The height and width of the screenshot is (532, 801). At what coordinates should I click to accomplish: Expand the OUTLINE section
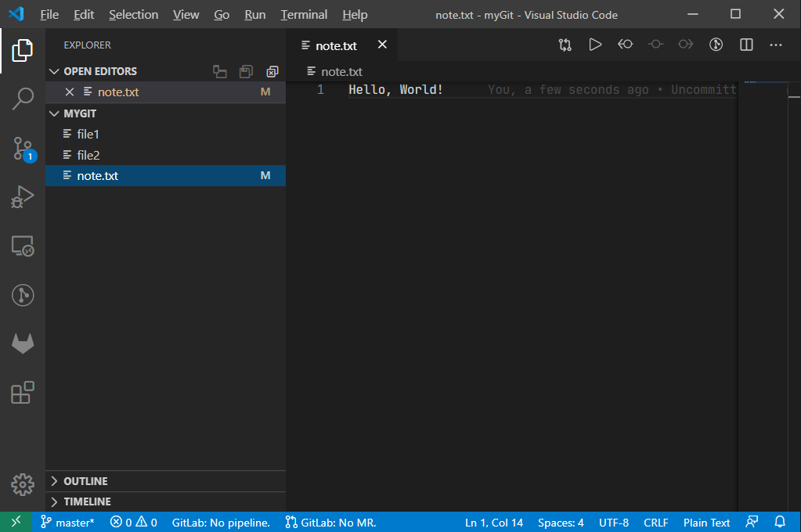pos(54,481)
